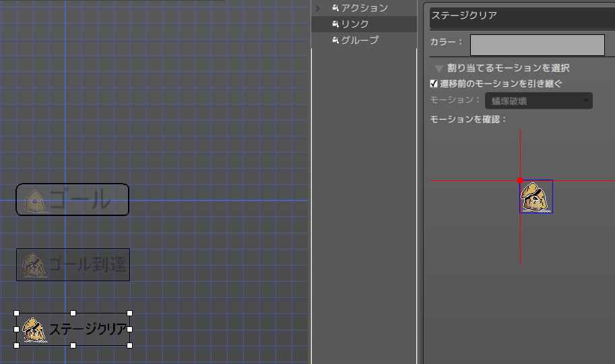Screen dimensions: 615x364
Task: Click the icon beside グループ
Action: [x=335, y=40]
